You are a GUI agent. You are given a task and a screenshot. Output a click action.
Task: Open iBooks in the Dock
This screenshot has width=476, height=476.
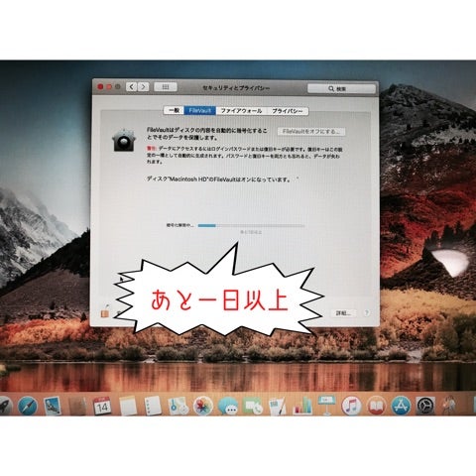(376, 406)
